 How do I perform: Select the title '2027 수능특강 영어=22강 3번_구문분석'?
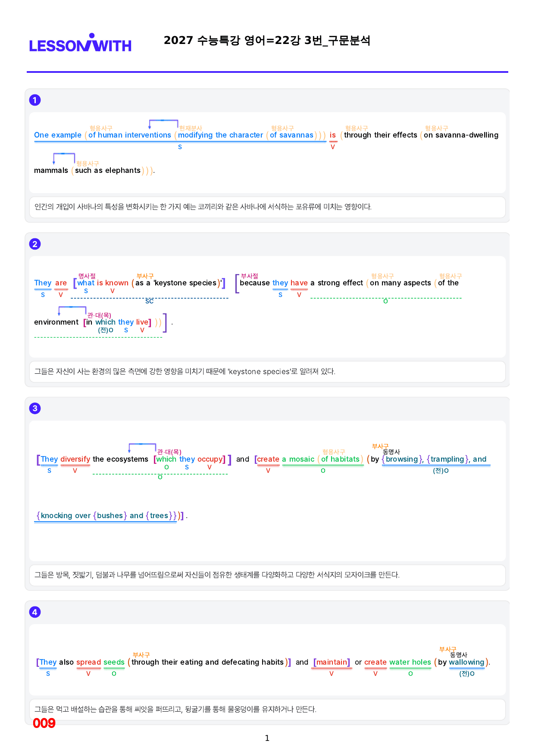pos(267,41)
